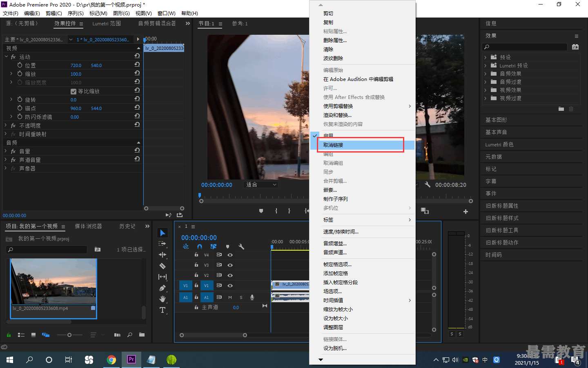Switch to the 媒体浏览器 tab
The image size is (588, 368).
(88, 226)
